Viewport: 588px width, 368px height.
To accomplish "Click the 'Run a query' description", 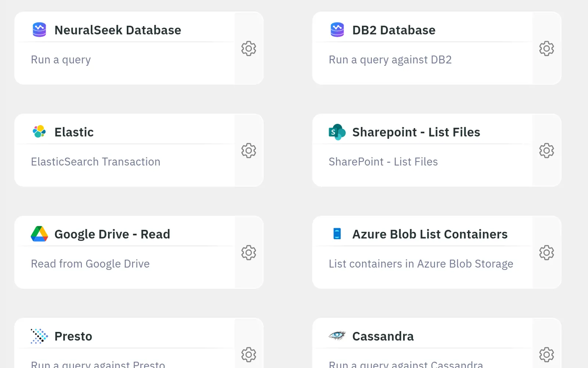I will [x=61, y=60].
